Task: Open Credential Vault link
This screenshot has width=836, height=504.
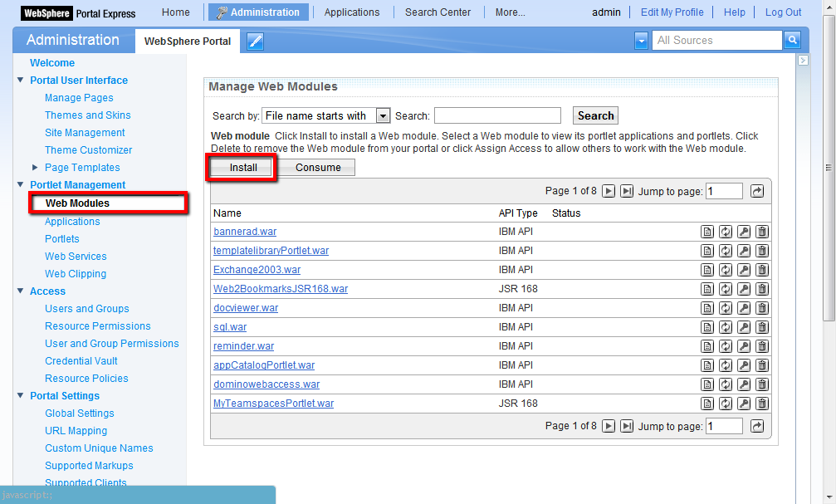Action: (81, 361)
